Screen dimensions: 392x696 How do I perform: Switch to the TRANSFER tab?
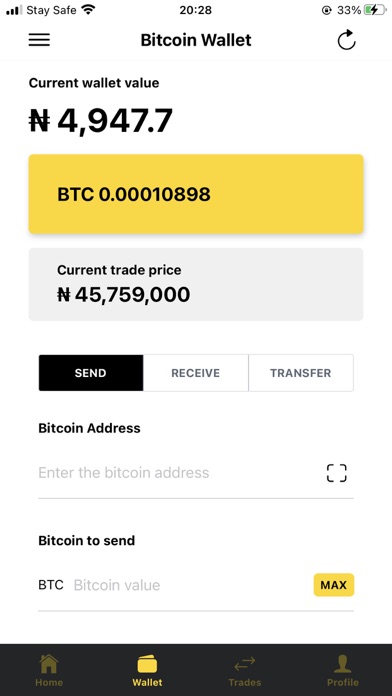coord(301,373)
